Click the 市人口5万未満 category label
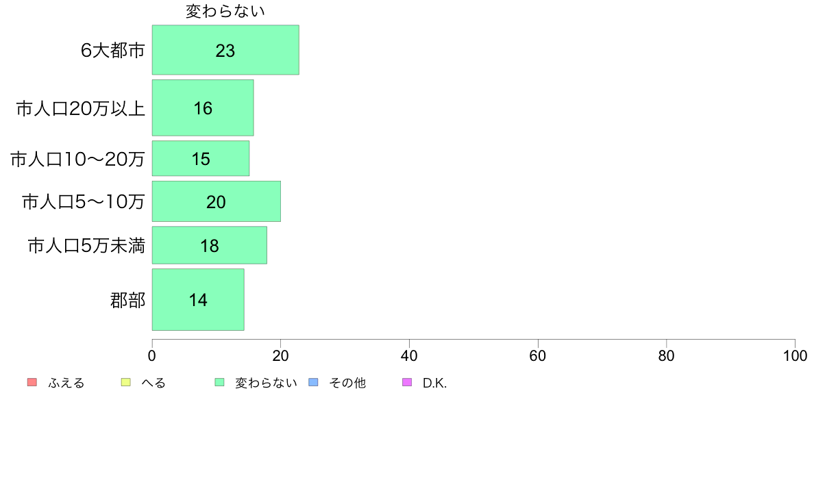Screen dimensions: 814x504 (x=86, y=246)
